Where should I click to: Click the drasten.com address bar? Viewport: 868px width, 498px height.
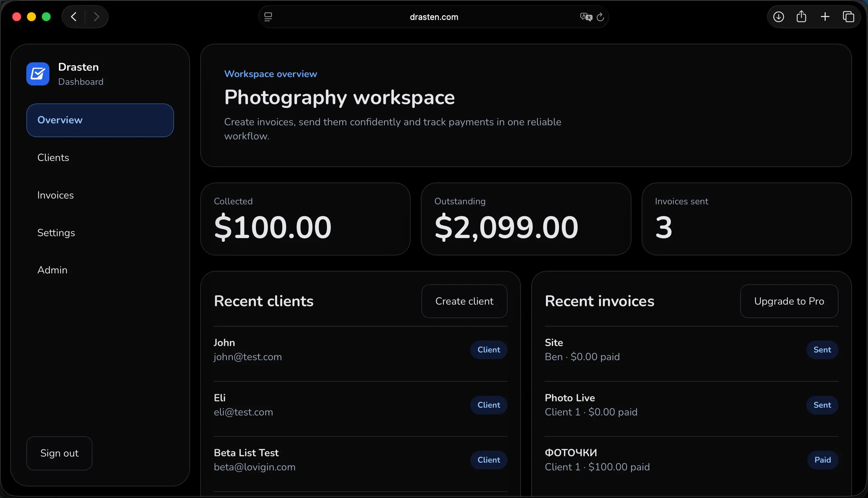pos(434,17)
